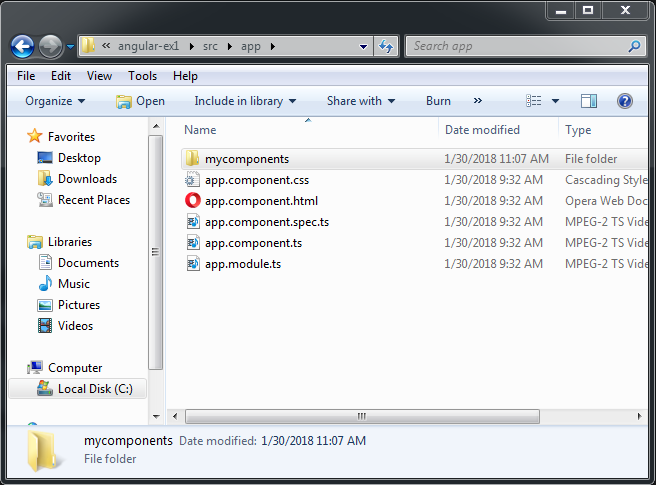Sort files by Date modified column
This screenshot has width=656, height=485.
click(x=482, y=130)
